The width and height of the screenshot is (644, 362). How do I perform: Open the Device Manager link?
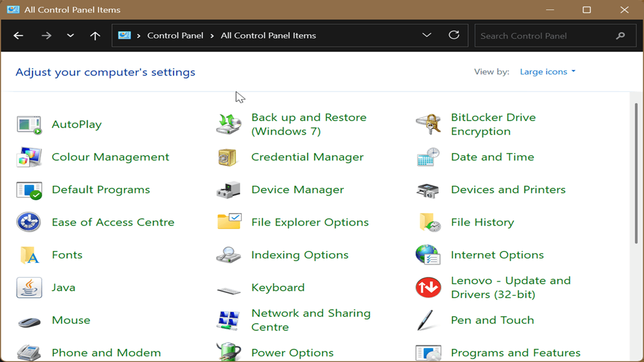(x=297, y=190)
